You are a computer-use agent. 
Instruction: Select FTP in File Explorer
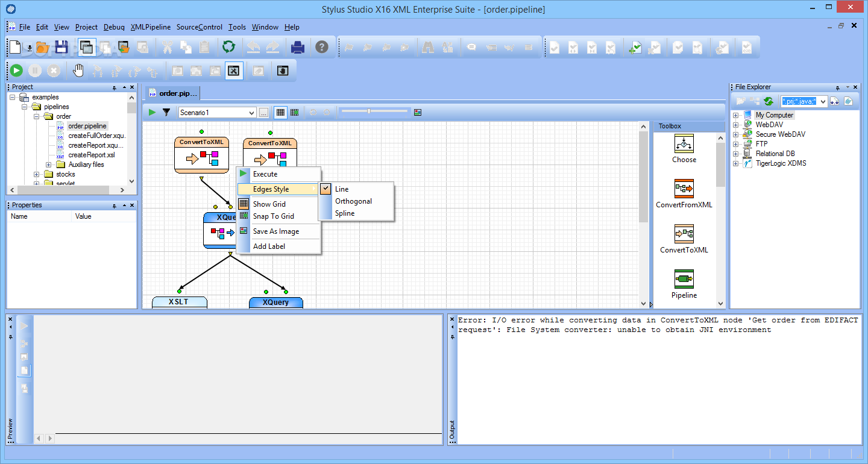coord(761,144)
